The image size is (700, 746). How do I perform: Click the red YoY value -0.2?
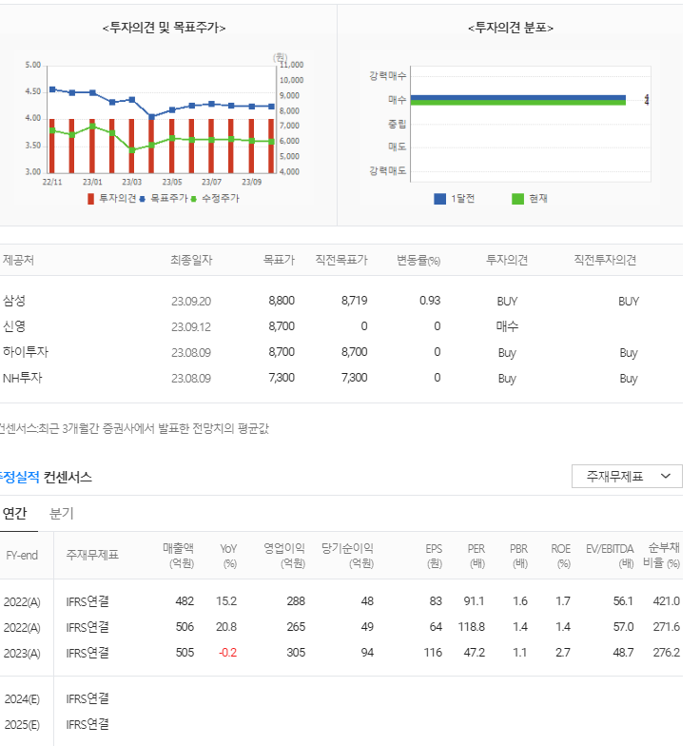point(228,653)
